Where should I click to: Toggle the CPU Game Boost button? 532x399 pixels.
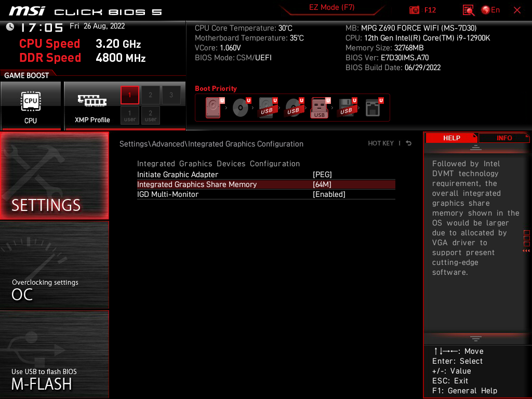coord(31,106)
